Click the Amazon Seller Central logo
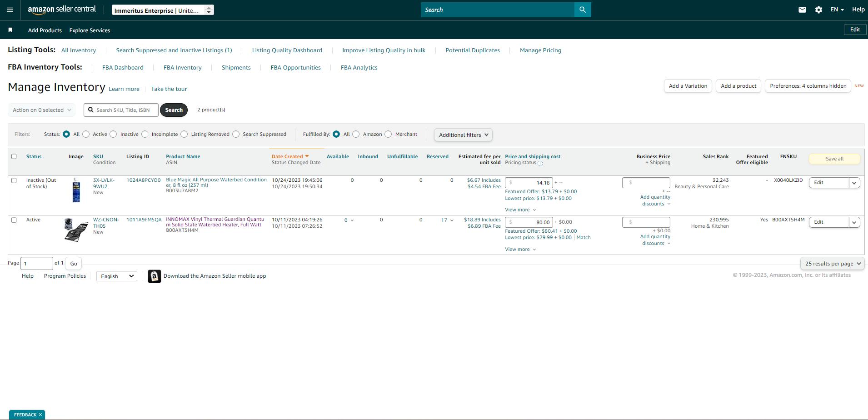Screen dimensions: 868x420 [x=62, y=10]
